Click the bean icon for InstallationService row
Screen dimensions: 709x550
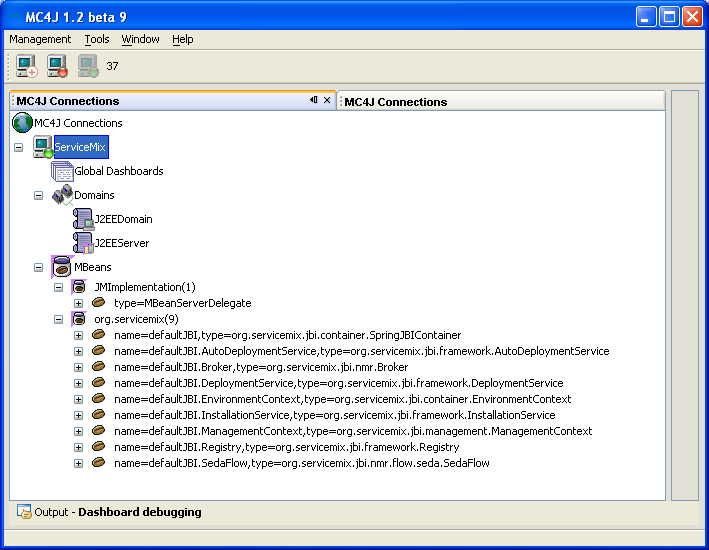(98, 414)
